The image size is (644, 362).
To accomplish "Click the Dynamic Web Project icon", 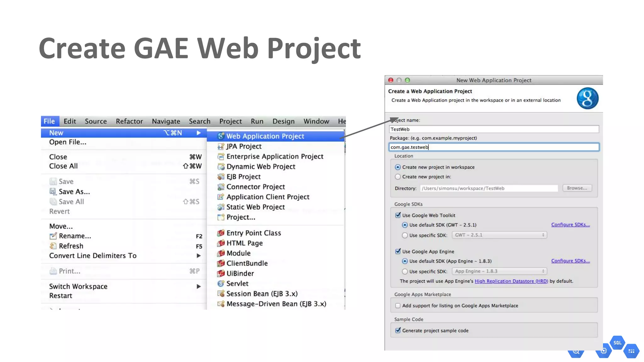I will tap(221, 167).
